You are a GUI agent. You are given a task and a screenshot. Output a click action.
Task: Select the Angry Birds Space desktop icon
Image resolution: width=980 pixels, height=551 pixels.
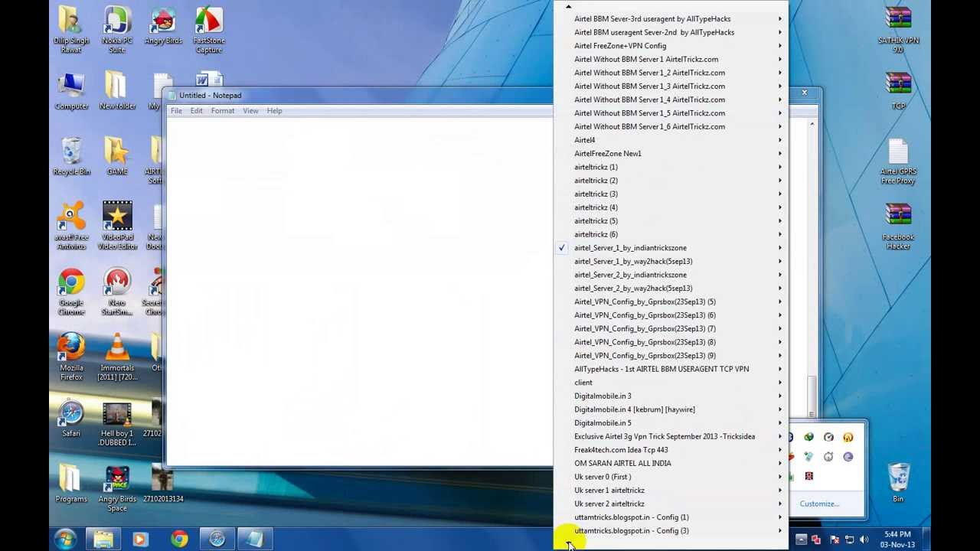click(x=117, y=488)
